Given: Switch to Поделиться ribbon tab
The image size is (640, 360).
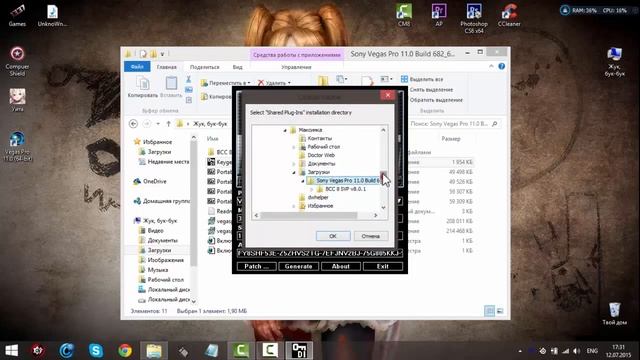Looking at the screenshot, I should (x=204, y=67).
